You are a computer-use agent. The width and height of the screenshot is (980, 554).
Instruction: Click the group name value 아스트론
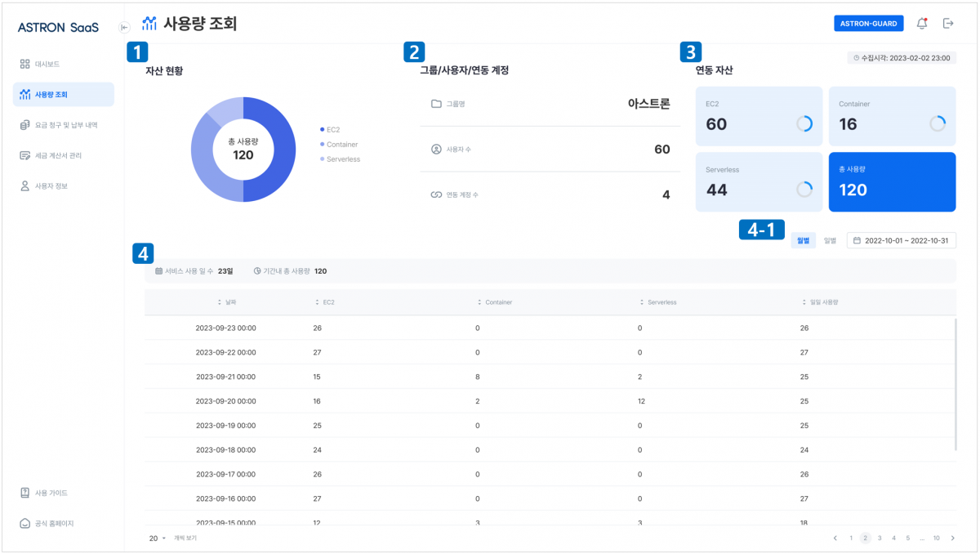649,105
